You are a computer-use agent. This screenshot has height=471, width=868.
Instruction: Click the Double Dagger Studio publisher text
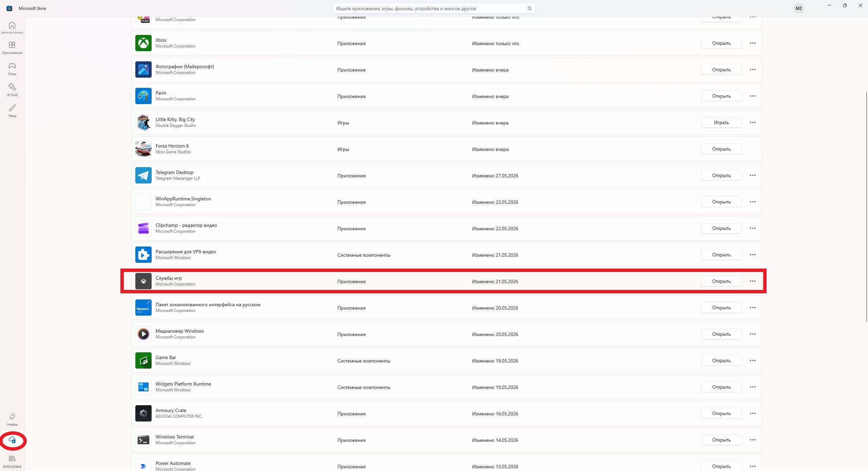point(176,125)
